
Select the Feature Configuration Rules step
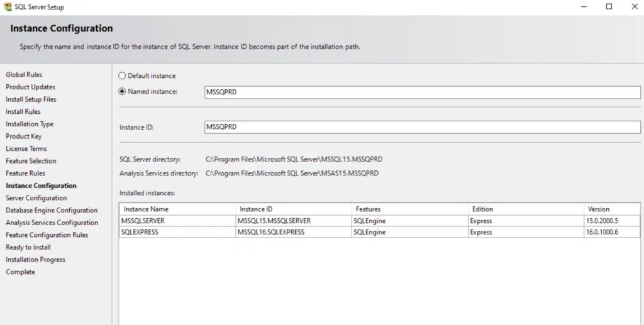[47, 234]
